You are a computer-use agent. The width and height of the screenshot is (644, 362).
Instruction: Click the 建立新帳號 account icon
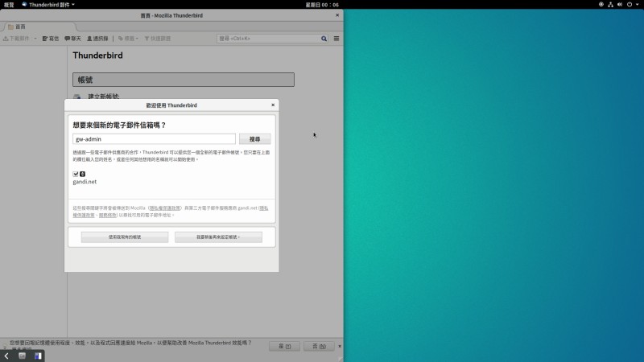click(76, 97)
